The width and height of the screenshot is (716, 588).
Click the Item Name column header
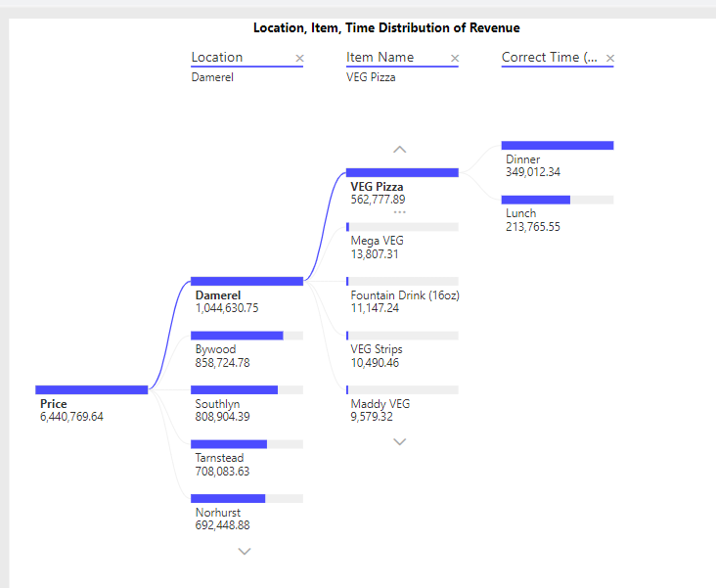pos(380,57)
